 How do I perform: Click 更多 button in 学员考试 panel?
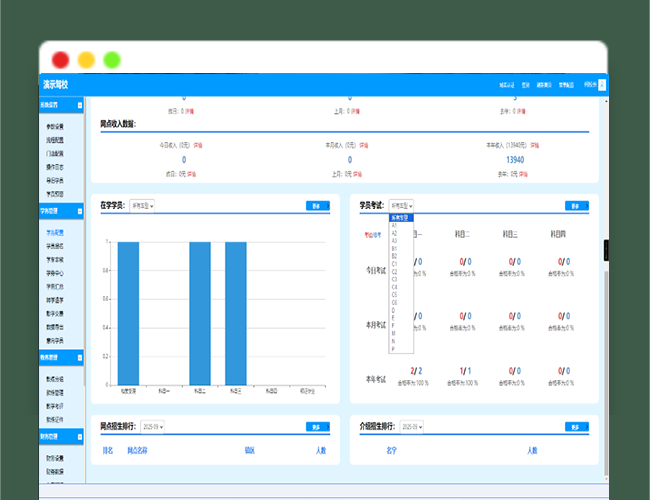[576, 206]
